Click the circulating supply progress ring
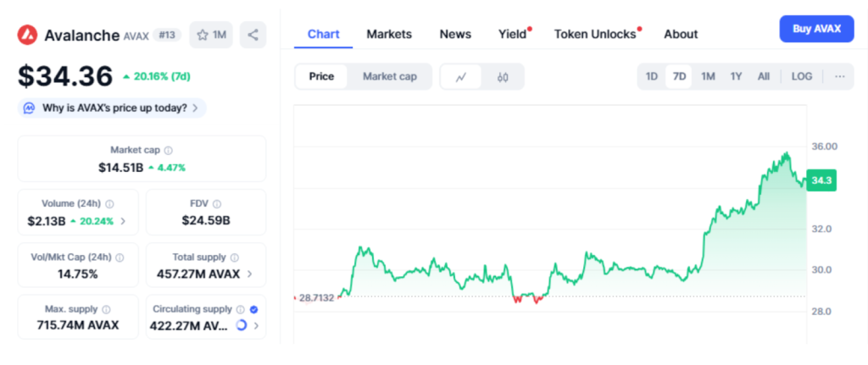Image resolution: width=868 pixels, height=365 pixels. tap(241, 326)
